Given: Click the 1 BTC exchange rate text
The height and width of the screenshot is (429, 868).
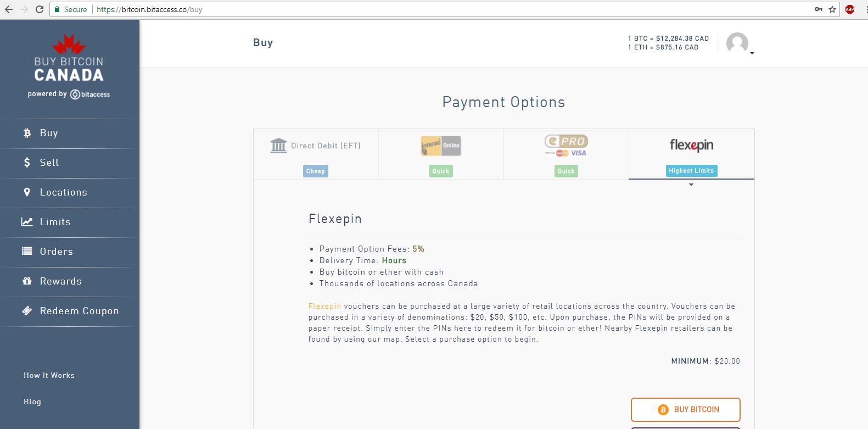Looking at the screenshot, I should pos(668,38).
